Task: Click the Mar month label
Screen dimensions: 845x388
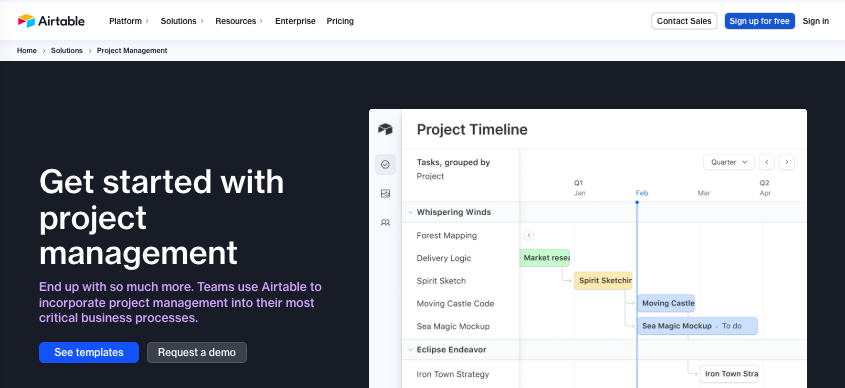Action: pos(704,193)
